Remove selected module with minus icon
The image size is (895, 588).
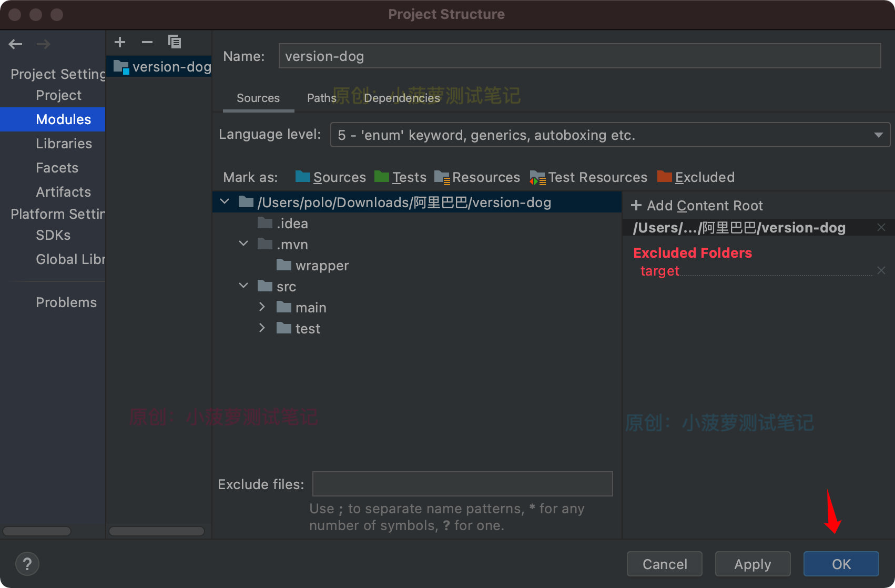tap(147, 42)
